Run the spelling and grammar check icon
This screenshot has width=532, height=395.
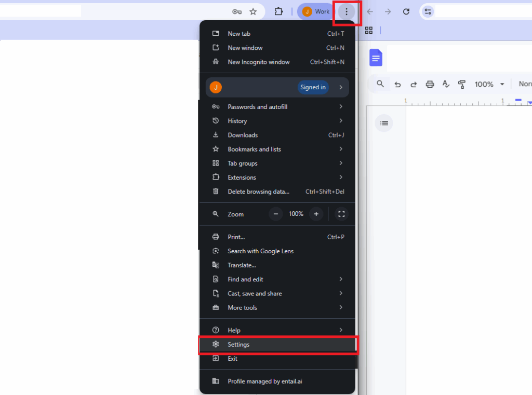click(446, 84)
